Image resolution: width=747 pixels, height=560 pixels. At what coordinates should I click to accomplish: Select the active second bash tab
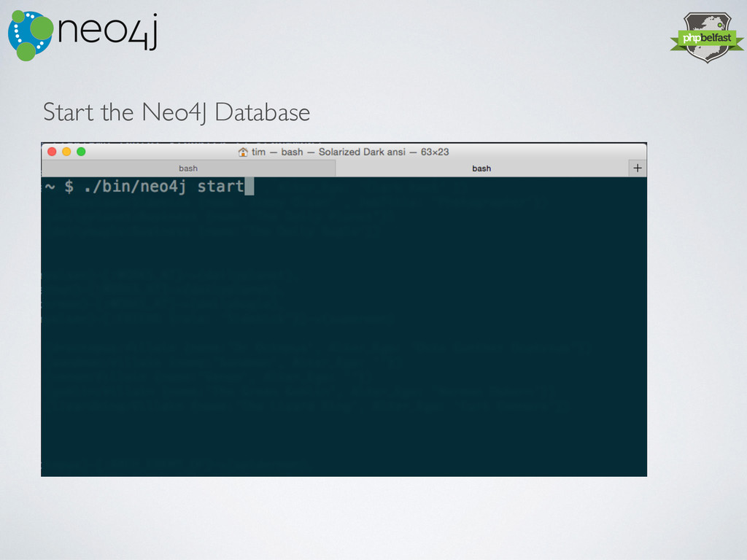(x=481, y=168)
